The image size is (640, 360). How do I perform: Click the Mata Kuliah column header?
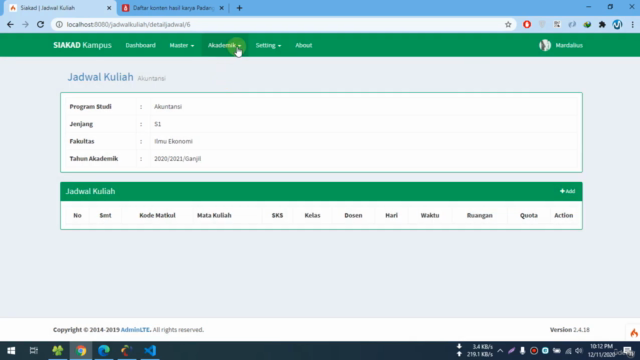point(214,215)
